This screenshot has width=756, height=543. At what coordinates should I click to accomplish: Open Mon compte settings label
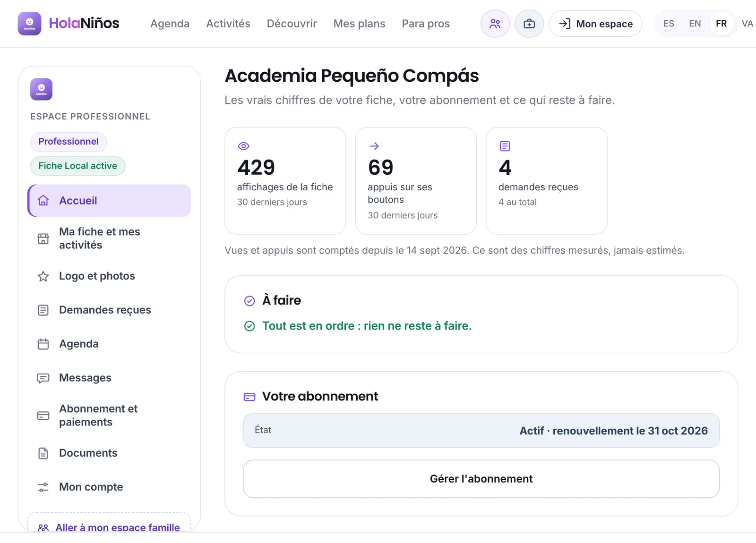coord(91,487)
